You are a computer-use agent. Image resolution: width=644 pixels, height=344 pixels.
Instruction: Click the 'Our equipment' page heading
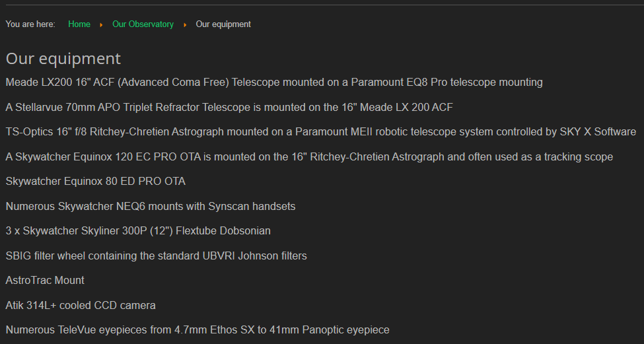pos(63,58)
